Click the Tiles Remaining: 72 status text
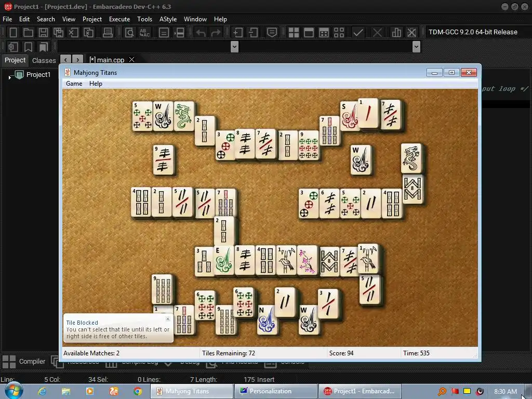The width and height of the screenshot is (532, 399). point(229,353)
